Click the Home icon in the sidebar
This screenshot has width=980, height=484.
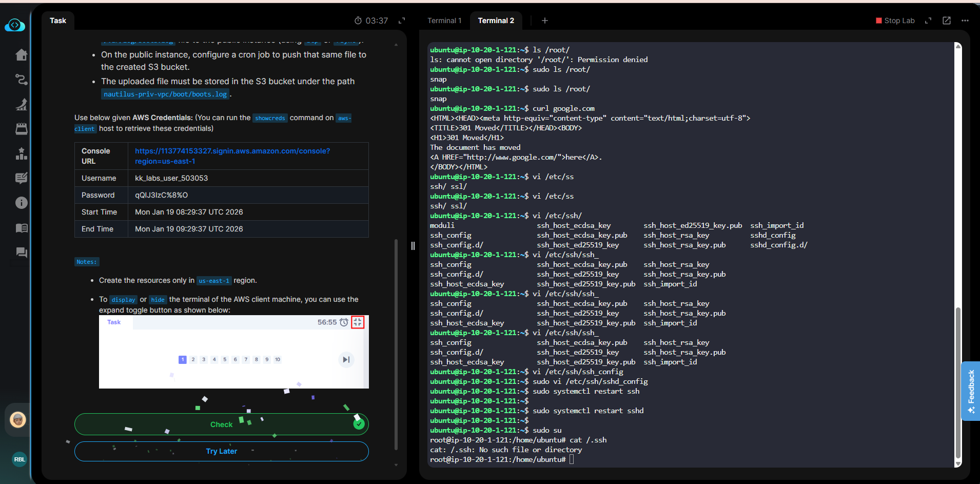pos(21,55)
